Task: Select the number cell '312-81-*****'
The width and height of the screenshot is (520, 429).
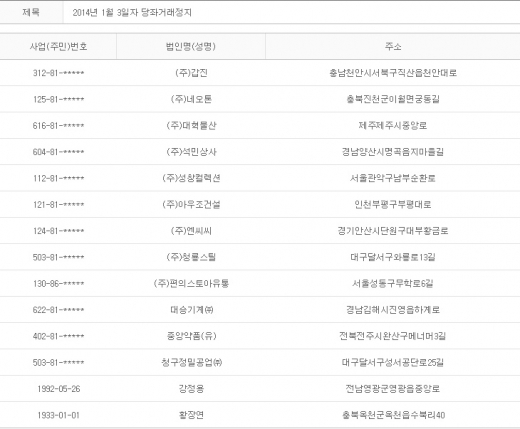Action: (x=58, y=73)
